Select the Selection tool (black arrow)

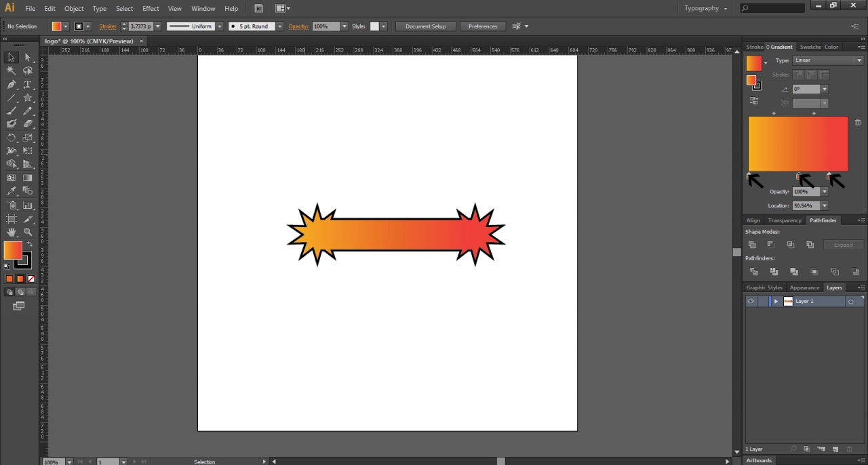(12, 58)
